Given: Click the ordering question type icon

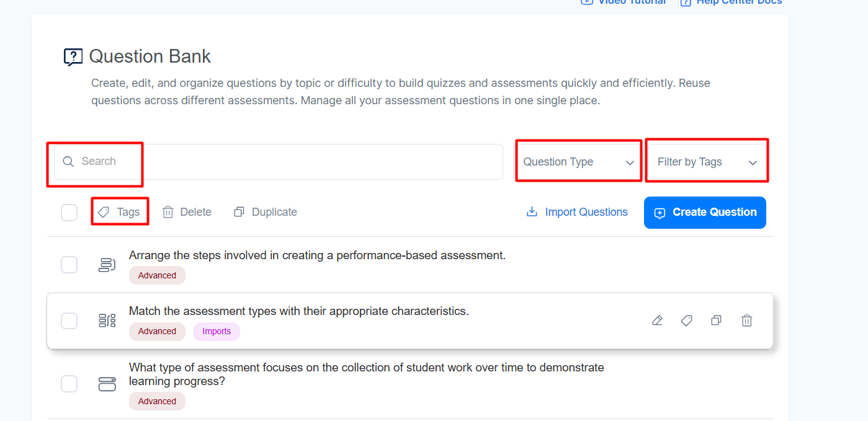Looking at the screenshot, I should point(107,265).
